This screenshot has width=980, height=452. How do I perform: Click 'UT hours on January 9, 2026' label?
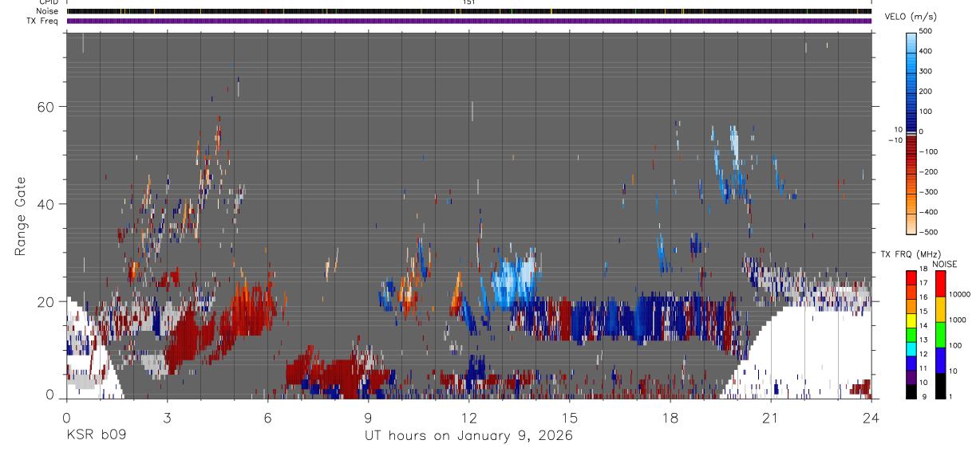(x=468, y=435)
